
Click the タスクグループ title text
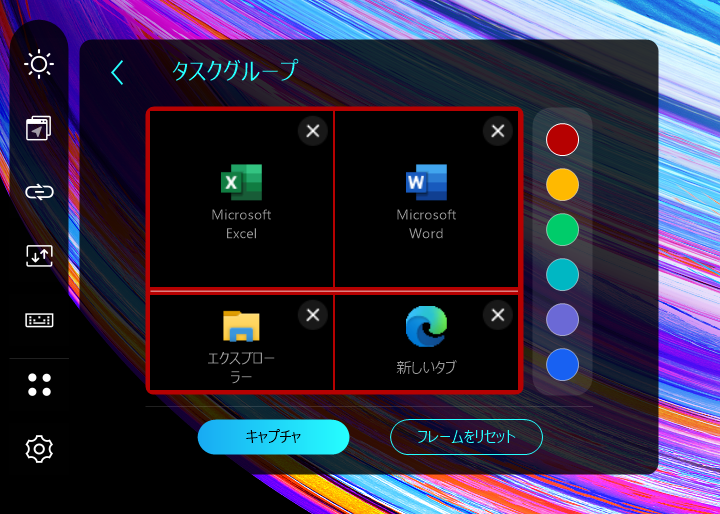coord(235,72)
